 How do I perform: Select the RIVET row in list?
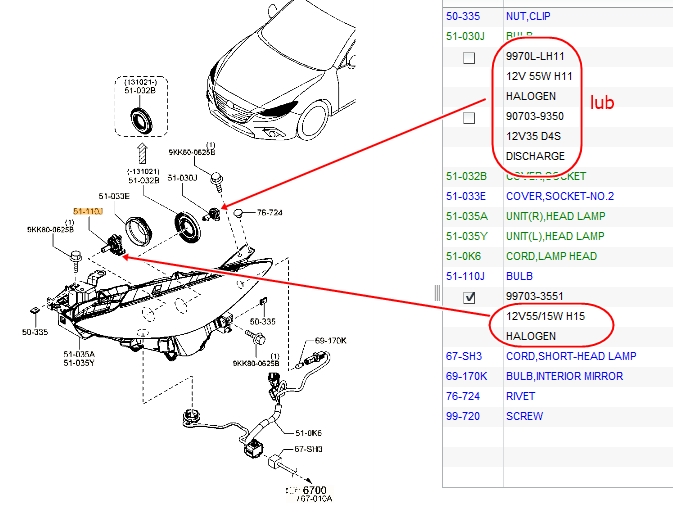pos(522,396)
